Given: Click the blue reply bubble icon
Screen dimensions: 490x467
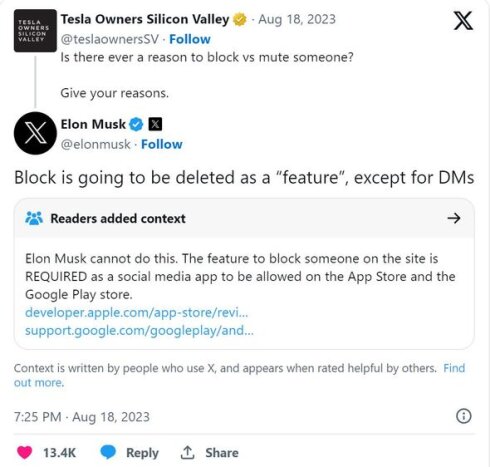Looking at the screenshot, I should coord(108,452).
